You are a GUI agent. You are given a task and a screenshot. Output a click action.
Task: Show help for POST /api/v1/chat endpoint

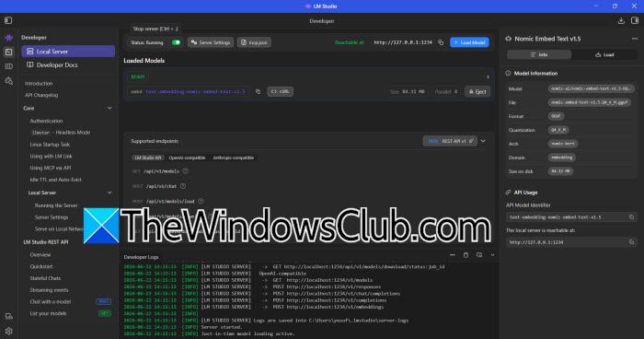click(183, 186)
